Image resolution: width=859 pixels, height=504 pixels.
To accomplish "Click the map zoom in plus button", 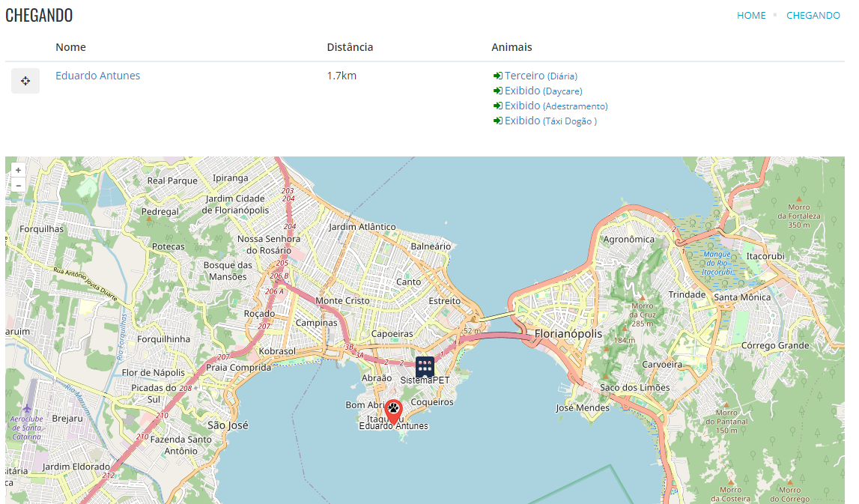I will pyautogui.click(x=18, y=170).
